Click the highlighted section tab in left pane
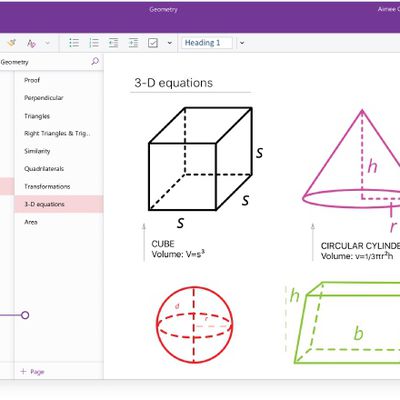Screen dimensions: 400x400 pyautogui.click(x=7, y=186)
